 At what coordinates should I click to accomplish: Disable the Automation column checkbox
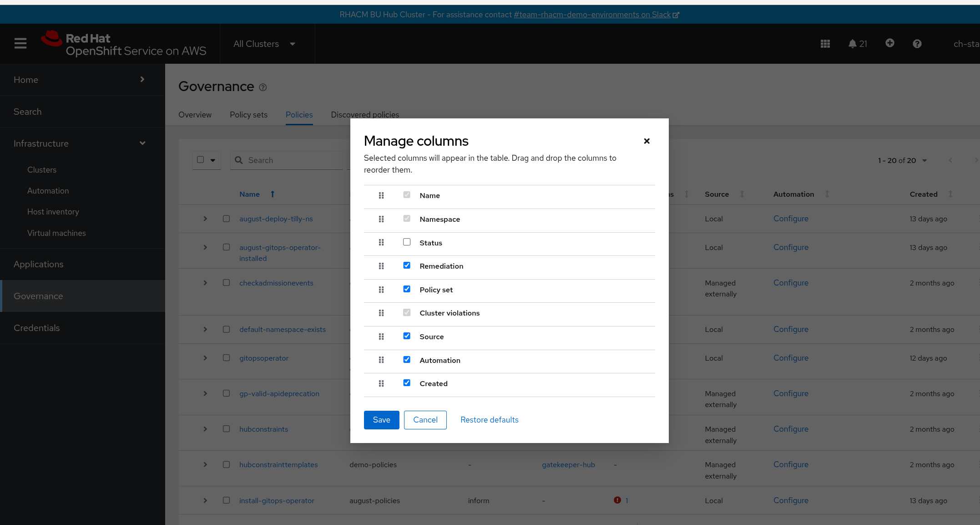coord(407,360)
